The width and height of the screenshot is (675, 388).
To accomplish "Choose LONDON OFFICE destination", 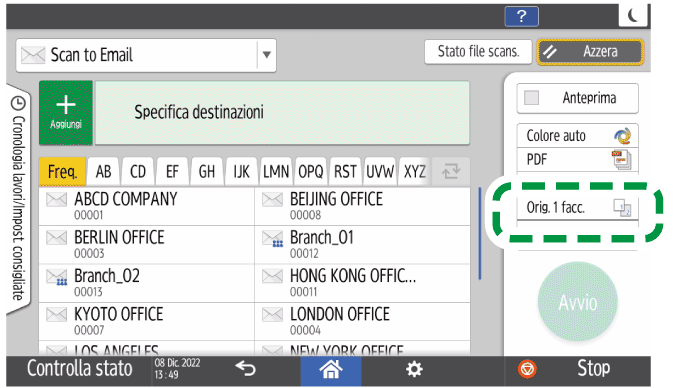I will pyautogui.click(x=362, y=321).
